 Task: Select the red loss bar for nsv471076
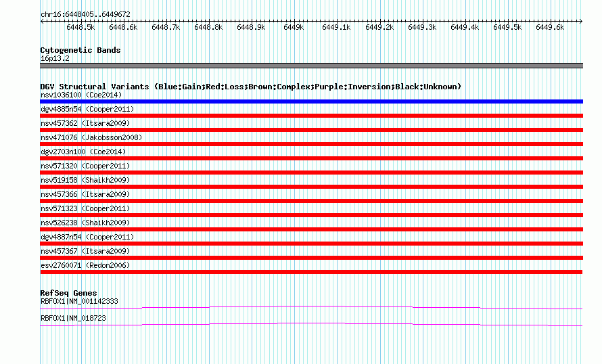click(311, 144)
